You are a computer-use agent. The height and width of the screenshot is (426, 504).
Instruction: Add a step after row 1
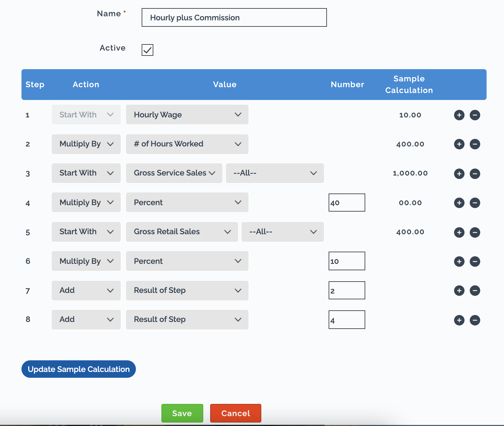point(459,115)
